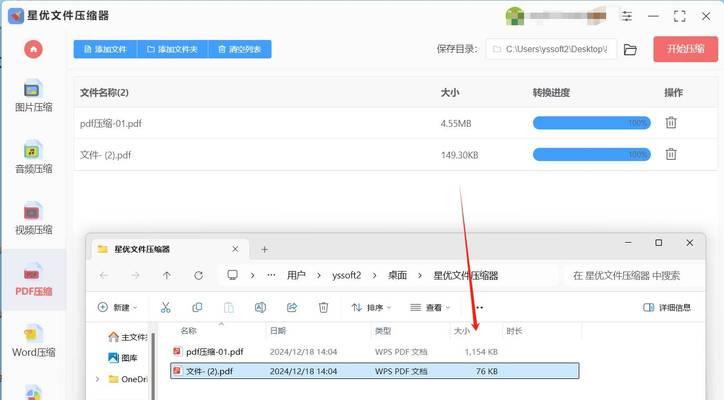This screenshot has width=724, height=400.
Task: Open 视频压缩 in sidebar
Action: point(33,219)
